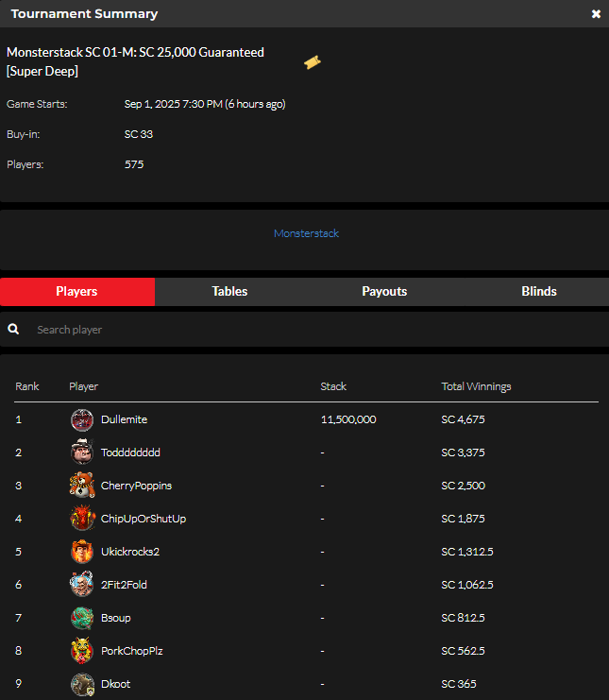Screen dimensions: 609x700
Task: Click Ukickrocks2's avatar
Action: click(82, 552)
